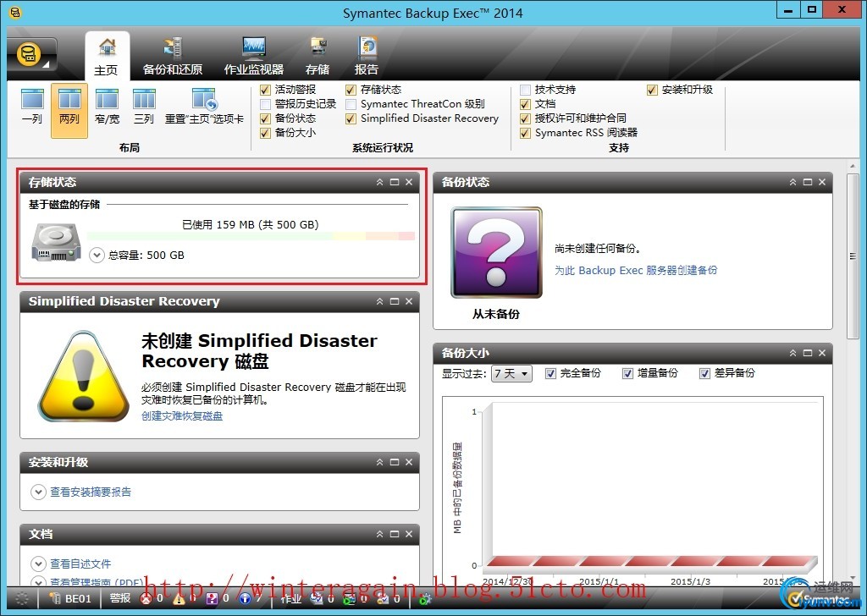Close the 备份大小 panel

point(822,353)
